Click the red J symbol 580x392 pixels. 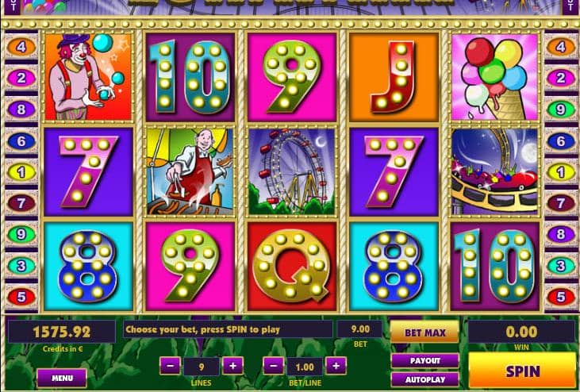394,76
